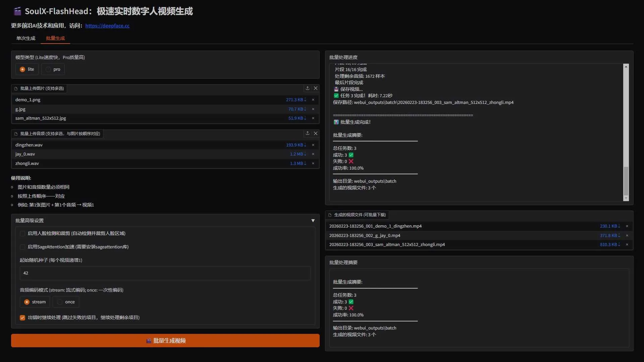This screenshot has width=644, height=362.
Task: Download zhongli.wav using its download icon
Action: pos(305,163)
